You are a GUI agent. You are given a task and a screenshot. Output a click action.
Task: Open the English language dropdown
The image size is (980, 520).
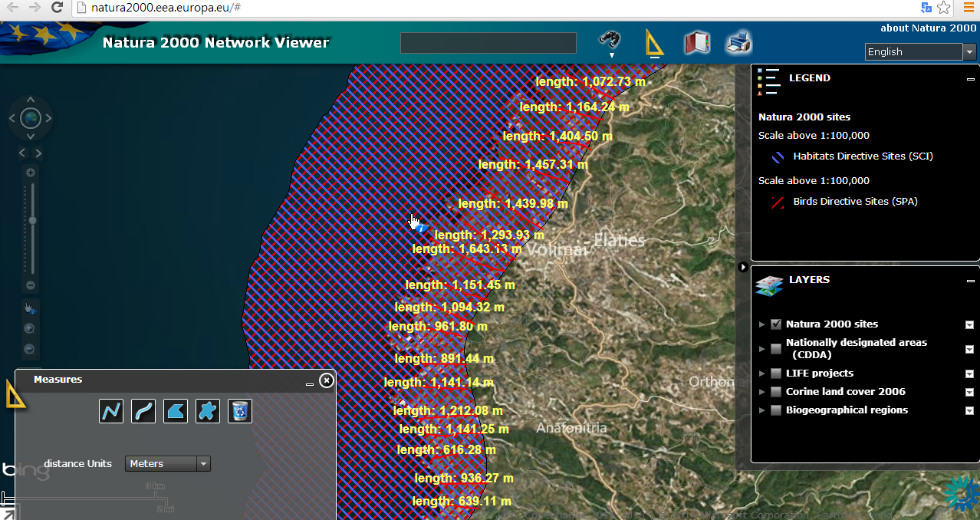click(920, 52)
